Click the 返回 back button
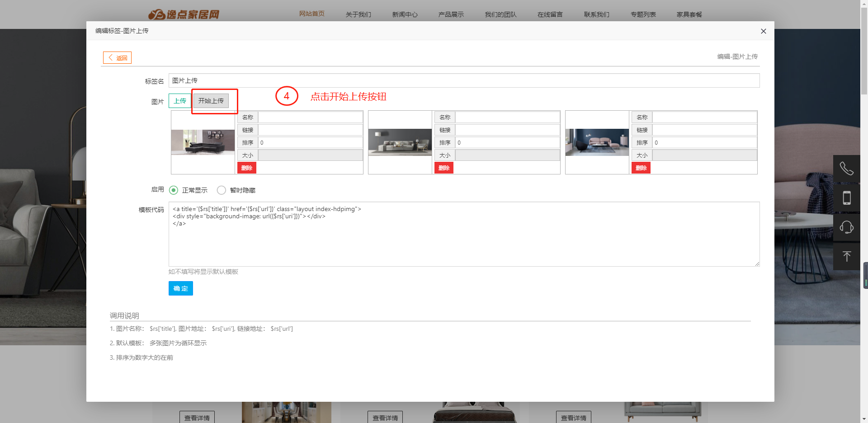Image resolution: width=868 pixels, height=423 pixels. click(x=117, y=58)
